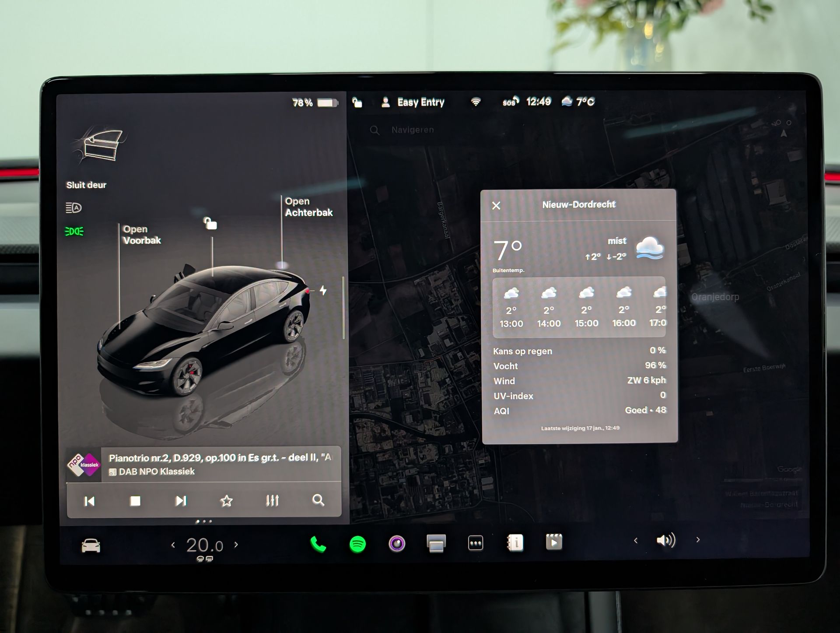840x633 pixels.
Task: Open the audio equalizer settings
Action: coord(272,500)
